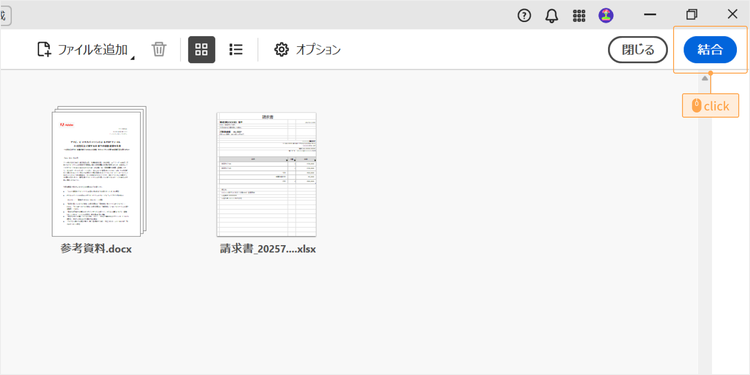Viewport: 750px width, 375px height.
Task: Expand the ファイルを追加 dropdown arrow
Action: click(132, 58)
